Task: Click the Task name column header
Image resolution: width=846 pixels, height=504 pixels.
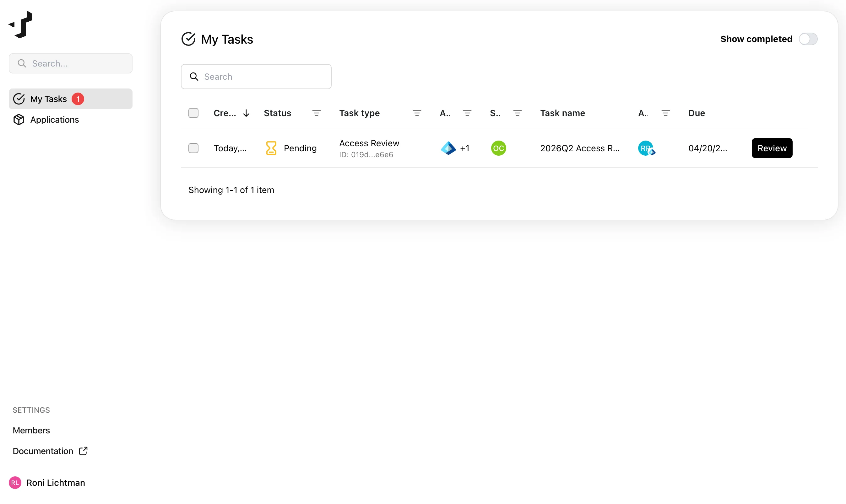Action: tap(563, 113)
